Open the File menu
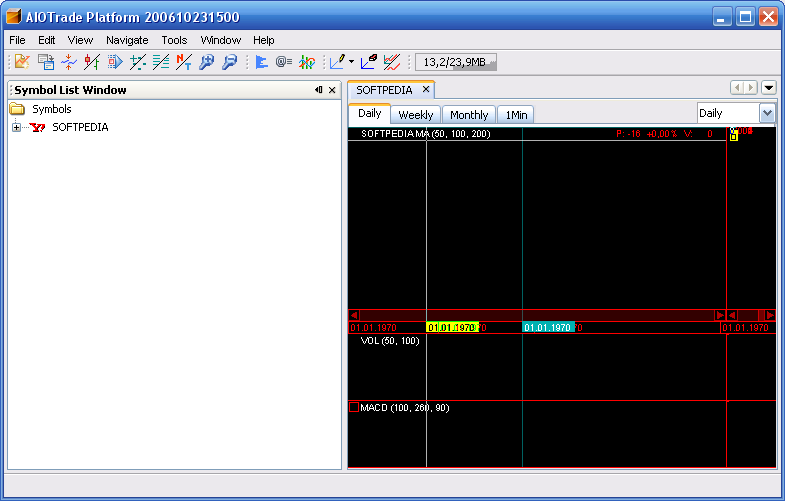 18,40
